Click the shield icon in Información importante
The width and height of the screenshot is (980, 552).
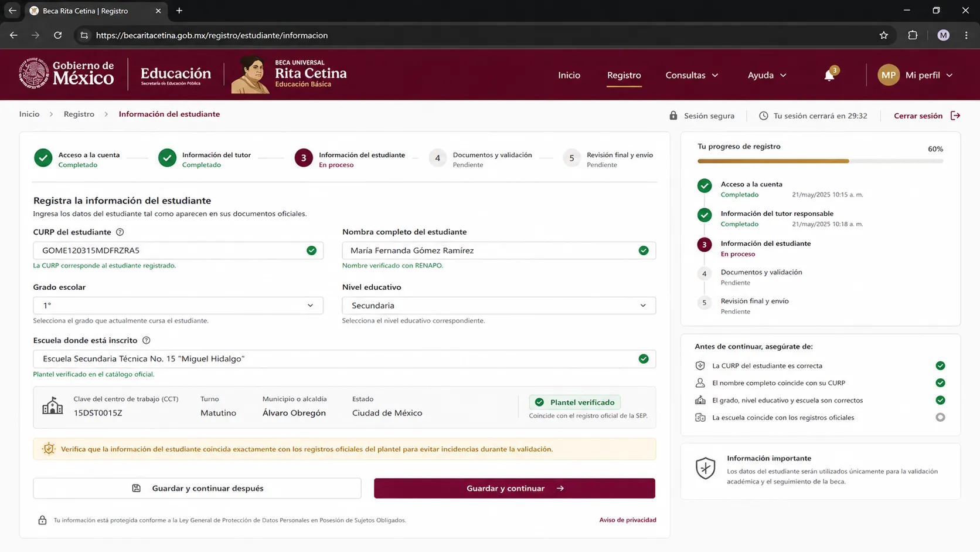click(x=705, y=469)
